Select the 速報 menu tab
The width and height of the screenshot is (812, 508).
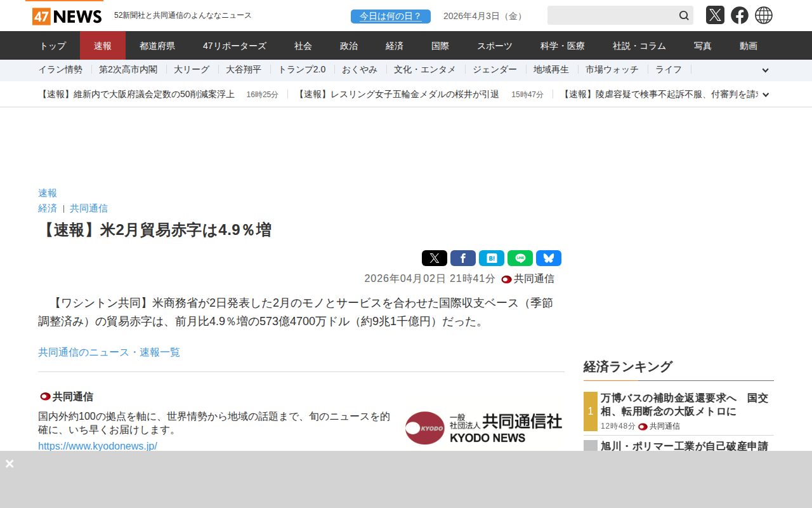pyautogui.click(x=103, y=46)
